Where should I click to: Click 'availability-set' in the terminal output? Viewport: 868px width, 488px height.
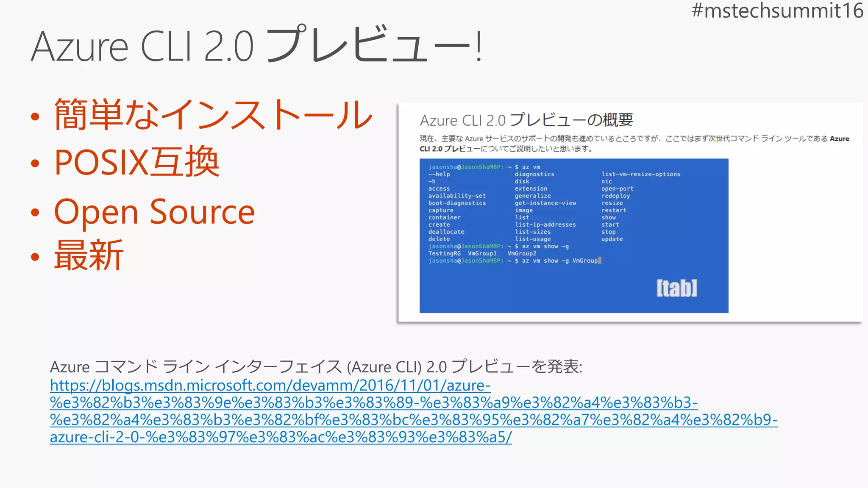point(457,196)
